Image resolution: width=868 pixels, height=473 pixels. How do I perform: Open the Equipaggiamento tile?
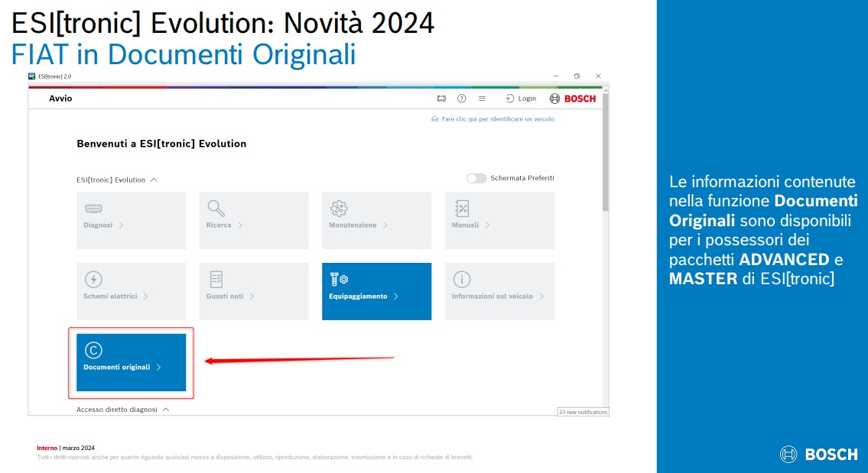pos(376,292)
